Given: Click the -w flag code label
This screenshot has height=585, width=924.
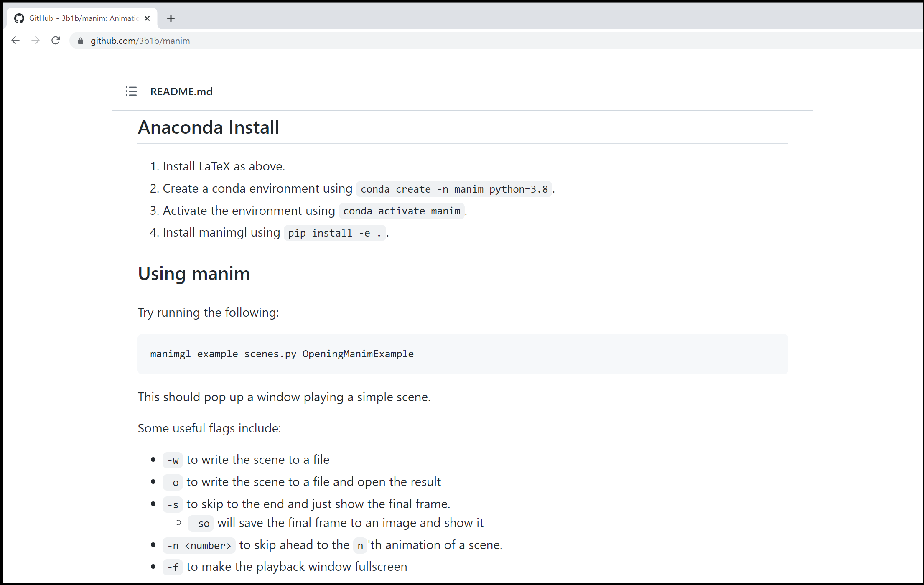Looking at the screenshot, I should click(173, 460).
